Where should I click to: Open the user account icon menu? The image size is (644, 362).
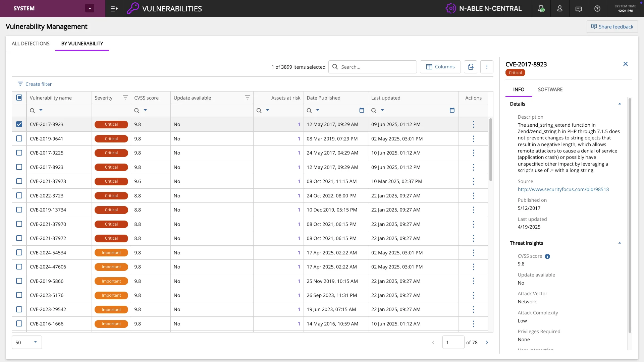point(560,9)
